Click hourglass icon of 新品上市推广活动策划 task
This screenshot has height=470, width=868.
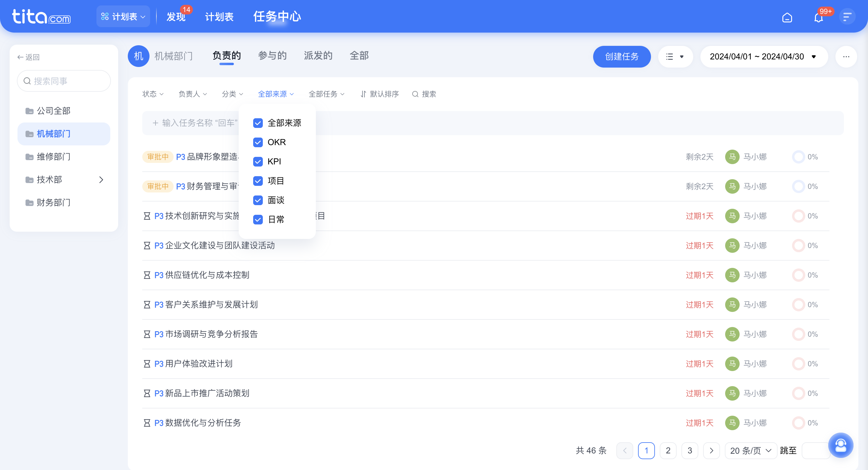coord(147,393)
